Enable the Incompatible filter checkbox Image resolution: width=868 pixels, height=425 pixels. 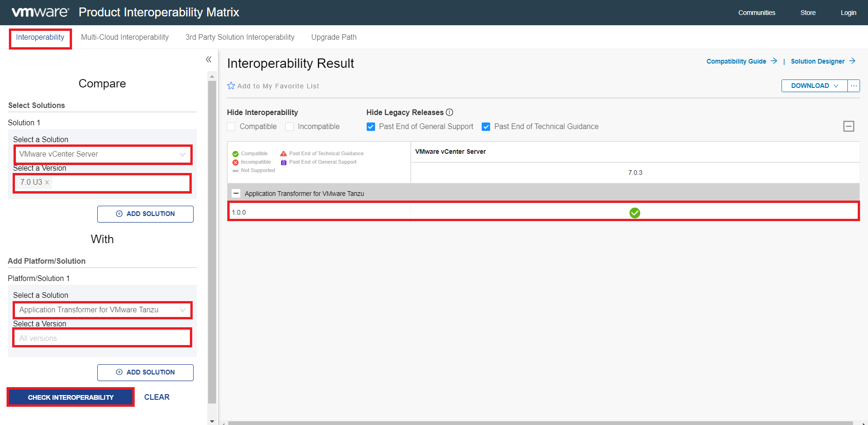(289, 126)
